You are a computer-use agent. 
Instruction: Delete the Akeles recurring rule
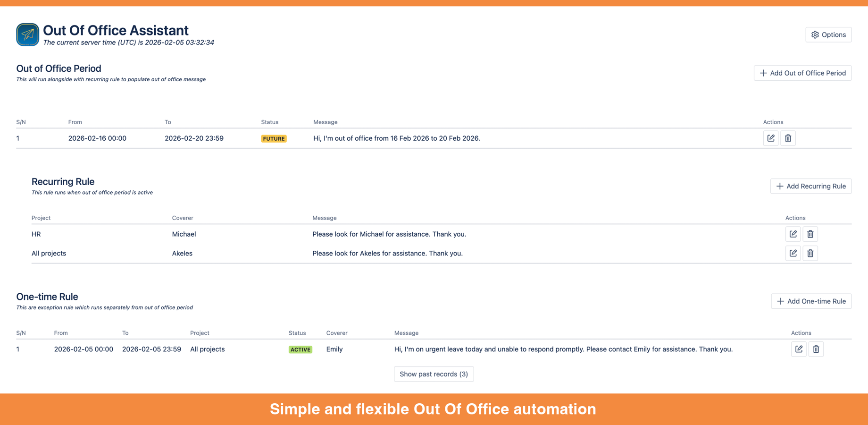(810, 253)
